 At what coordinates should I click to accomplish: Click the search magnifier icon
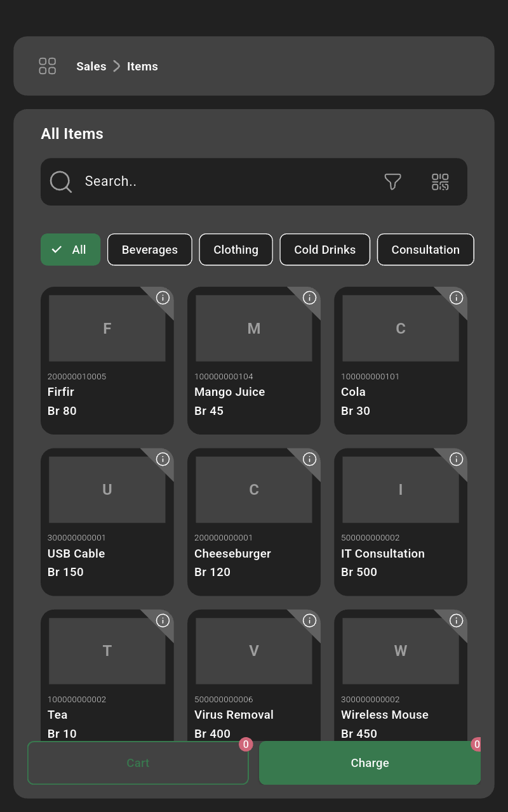point(61,181)
